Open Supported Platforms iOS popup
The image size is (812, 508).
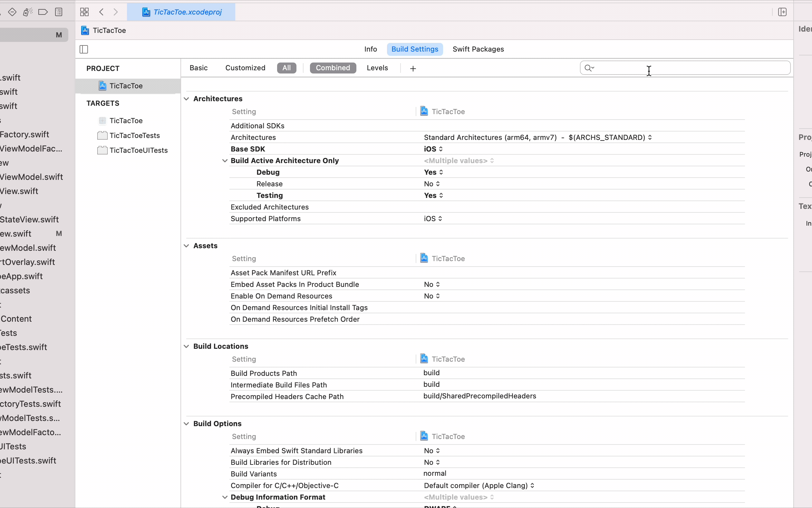(x=433, y=219)
